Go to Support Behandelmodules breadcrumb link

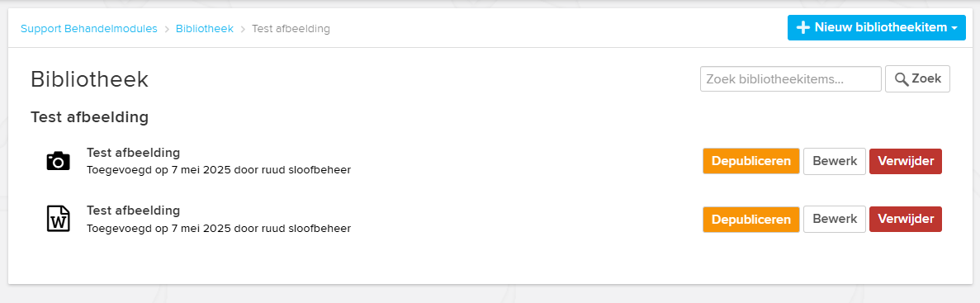click(x=88, y=29)
